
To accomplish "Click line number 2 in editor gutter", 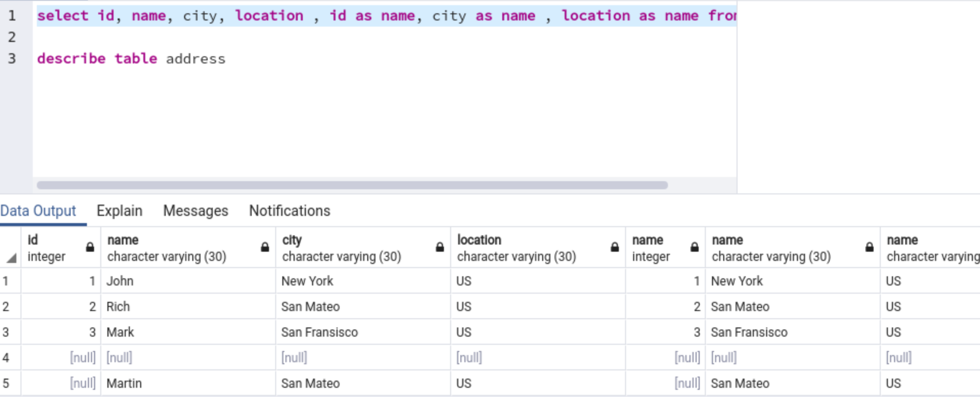I will pos(12,37).
